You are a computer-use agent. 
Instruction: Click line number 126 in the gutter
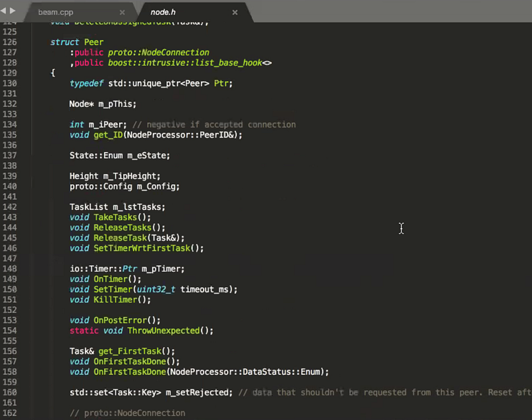tap(9, 42)
